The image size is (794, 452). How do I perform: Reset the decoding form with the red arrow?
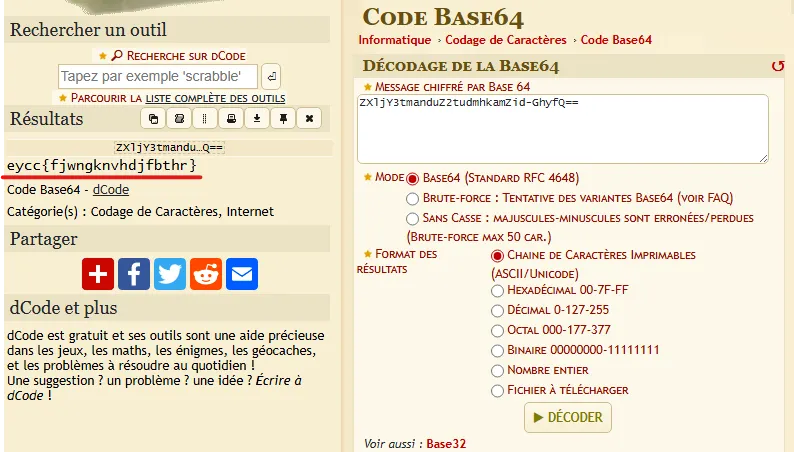pyautogui.click(x=778, y=66)
